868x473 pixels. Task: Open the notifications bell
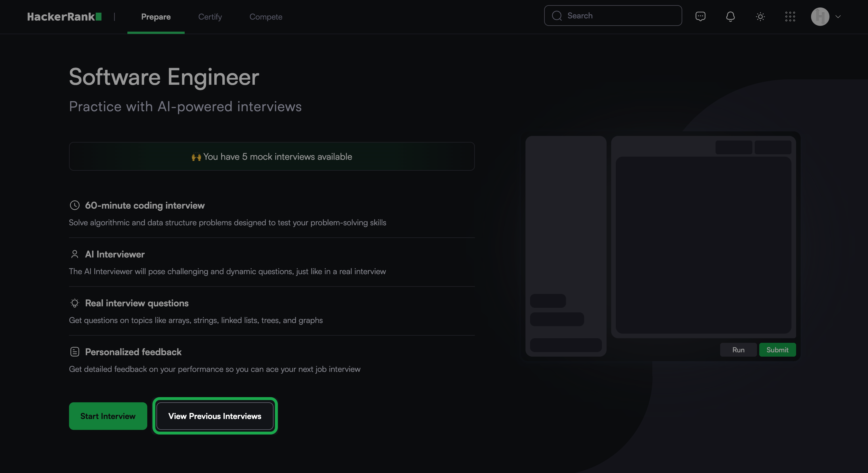[730, 16]
